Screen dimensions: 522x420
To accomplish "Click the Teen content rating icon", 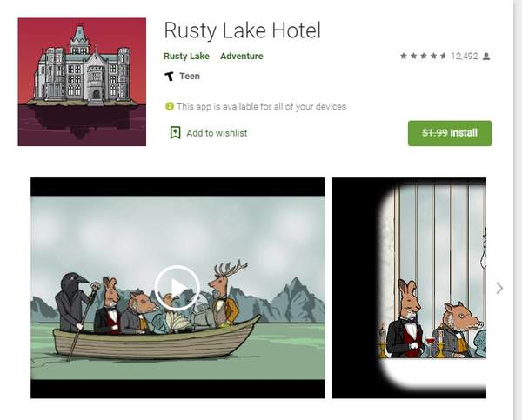I will pyautogui.click(x=169, y=77).
